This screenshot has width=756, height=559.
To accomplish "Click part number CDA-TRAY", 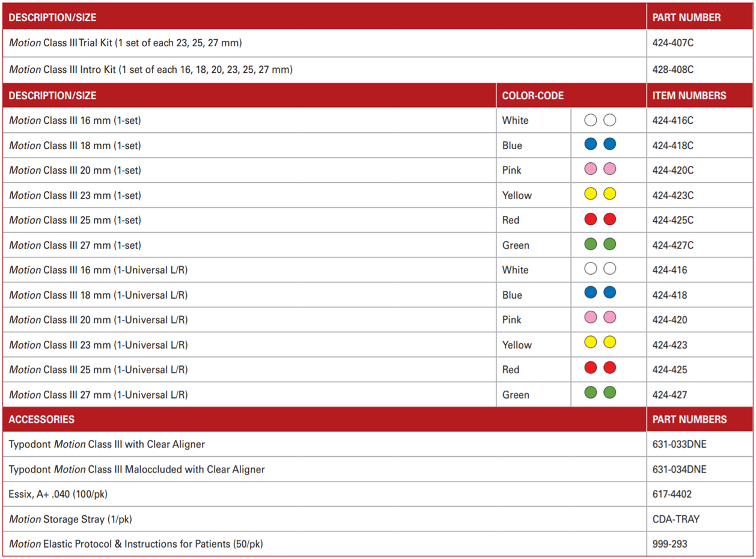I will (676, 519).
